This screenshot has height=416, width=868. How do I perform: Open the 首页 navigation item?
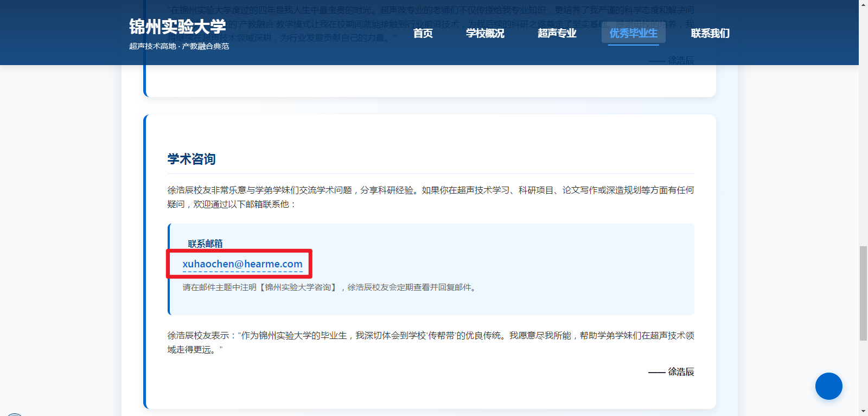[423, 34]
